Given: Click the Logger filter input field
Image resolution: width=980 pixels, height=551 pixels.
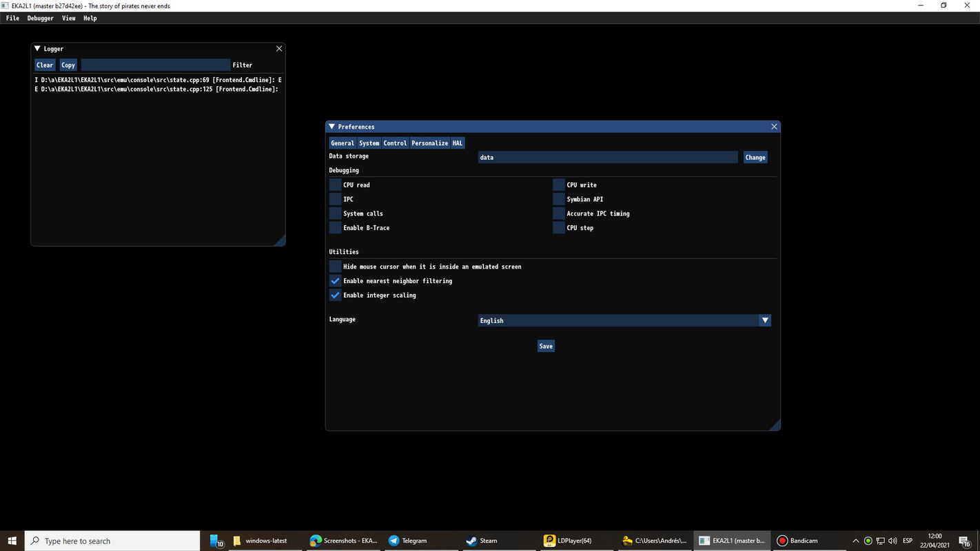Looking at the screenshot, I should [x=155, y=65].
